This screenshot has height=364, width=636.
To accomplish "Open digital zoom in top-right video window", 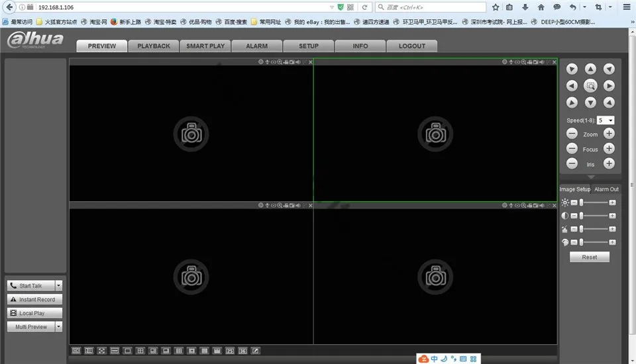I will coord(523,62).
